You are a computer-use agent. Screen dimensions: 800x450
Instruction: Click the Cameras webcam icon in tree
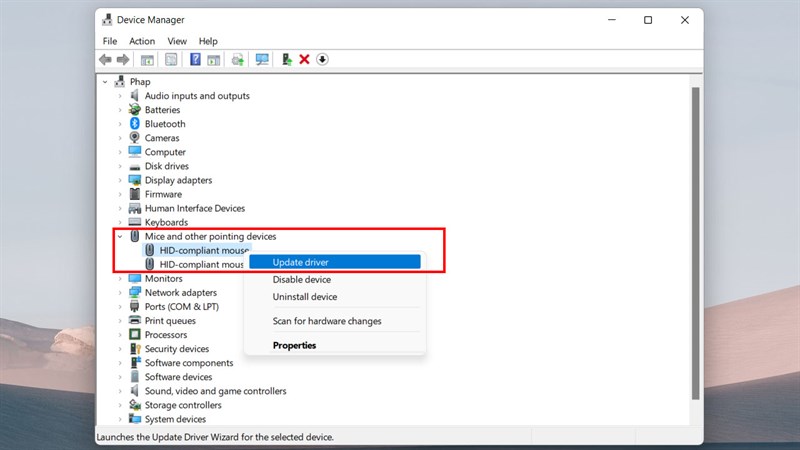(135, 138)
